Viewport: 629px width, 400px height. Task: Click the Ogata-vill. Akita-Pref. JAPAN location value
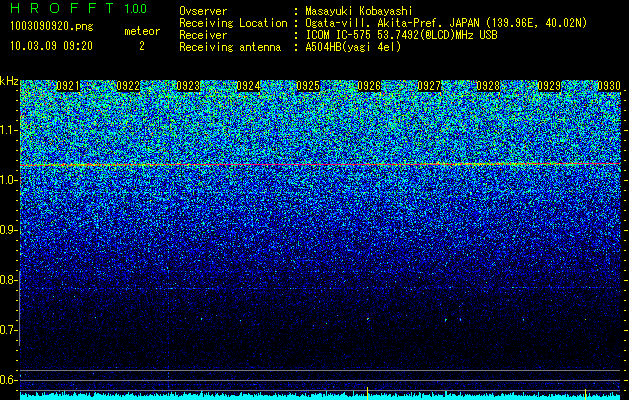[446, 24]
